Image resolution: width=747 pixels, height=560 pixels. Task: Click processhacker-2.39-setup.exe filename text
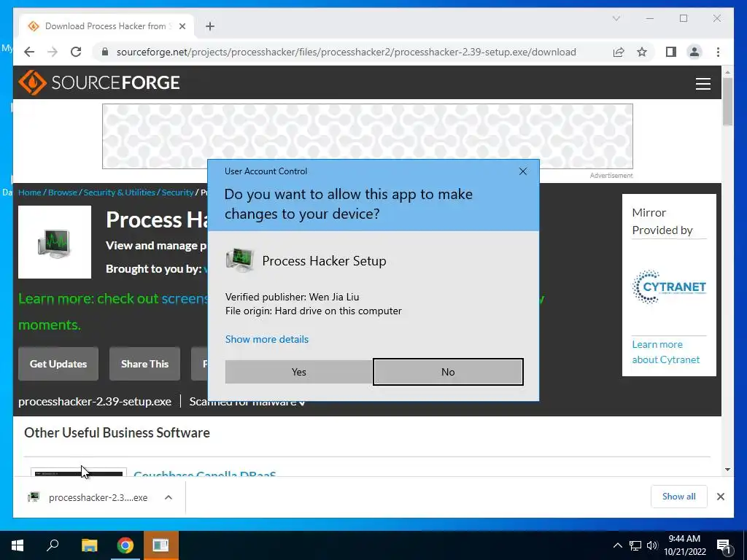[x=95, y=402]
